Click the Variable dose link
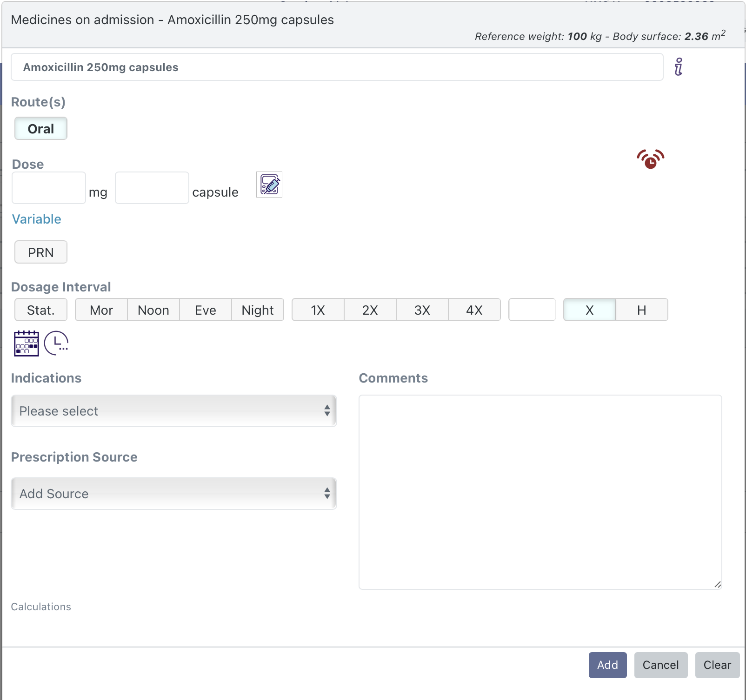The width and height of the screenshot is (746, 700). 37,219
